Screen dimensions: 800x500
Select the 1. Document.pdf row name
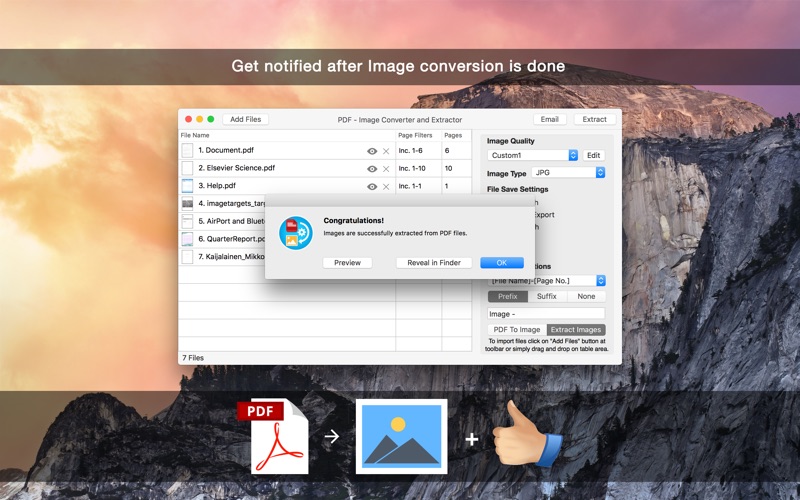tap(226, 150)
